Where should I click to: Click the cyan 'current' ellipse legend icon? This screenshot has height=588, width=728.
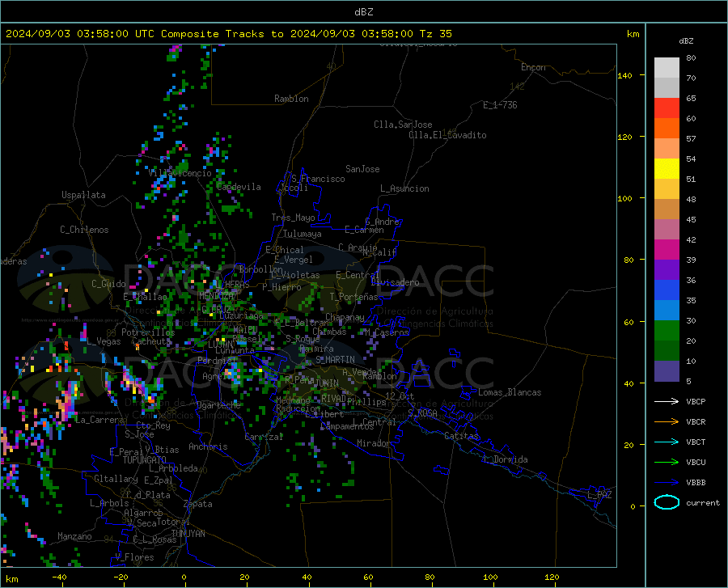667,502
